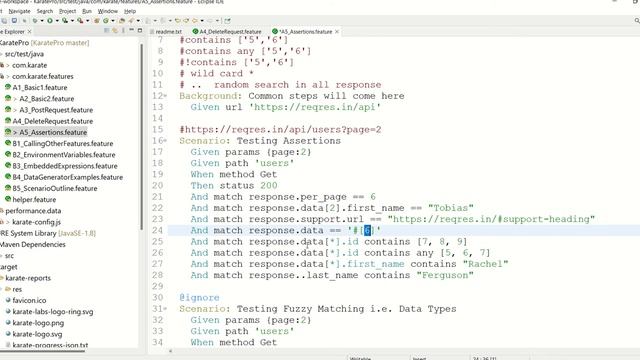Click the Search flashlight toolbar icon
The height and width of the screenshot is (360, 640).
tap(131, 20)
